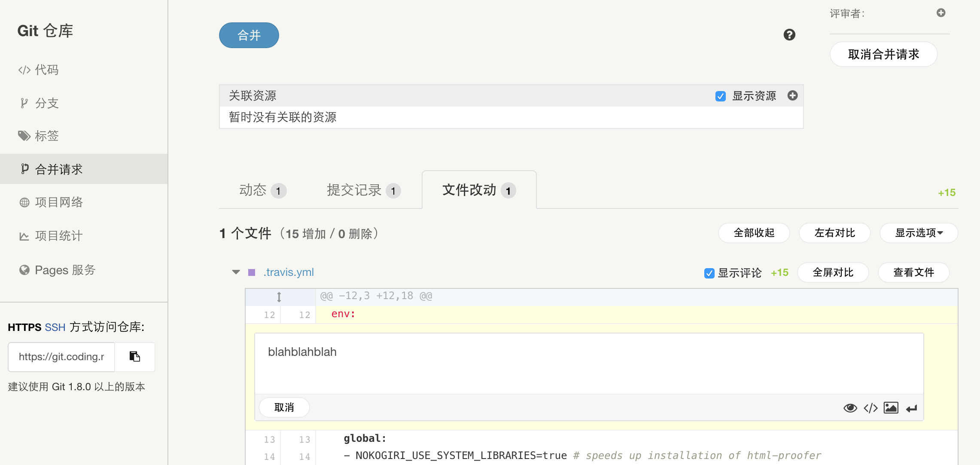Open 合并请求 in the sidebar
The height and width of the screenshot is (465, 980).
point(59,169)
